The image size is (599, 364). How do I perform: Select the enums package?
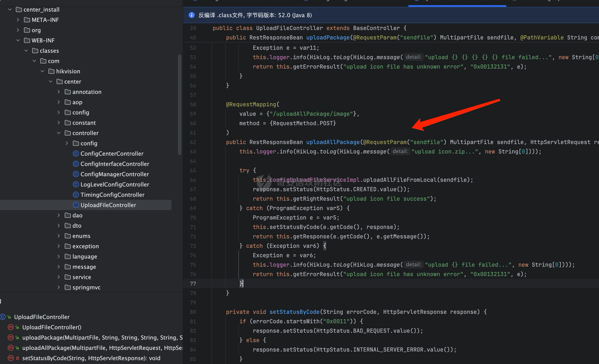click(x=81, y=236)
